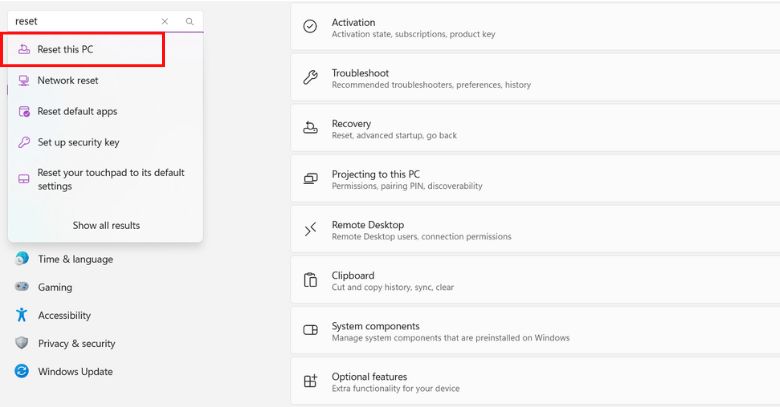Select Reset this PC search result
This screenshot has width=780, height=407.
pos(66,49)
